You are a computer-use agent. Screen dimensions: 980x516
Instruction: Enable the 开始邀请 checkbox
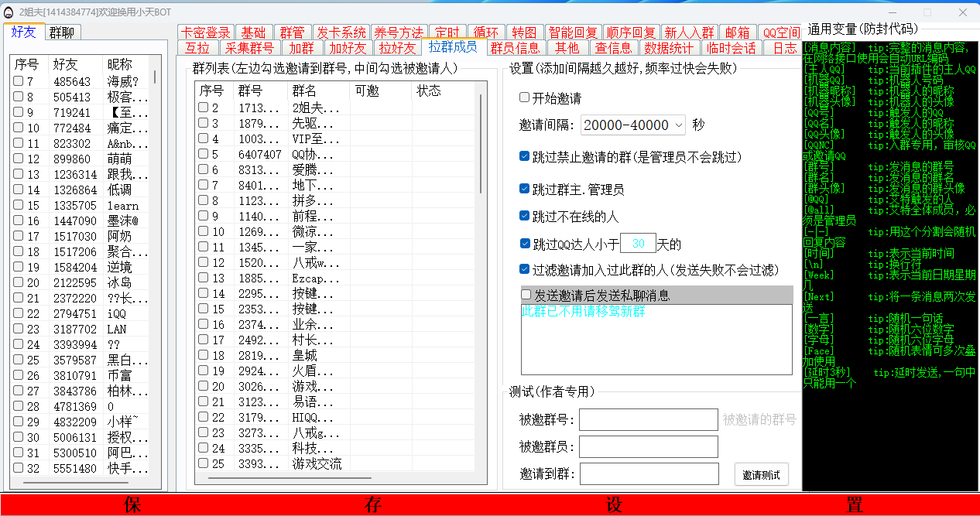(x=525, y=98)
